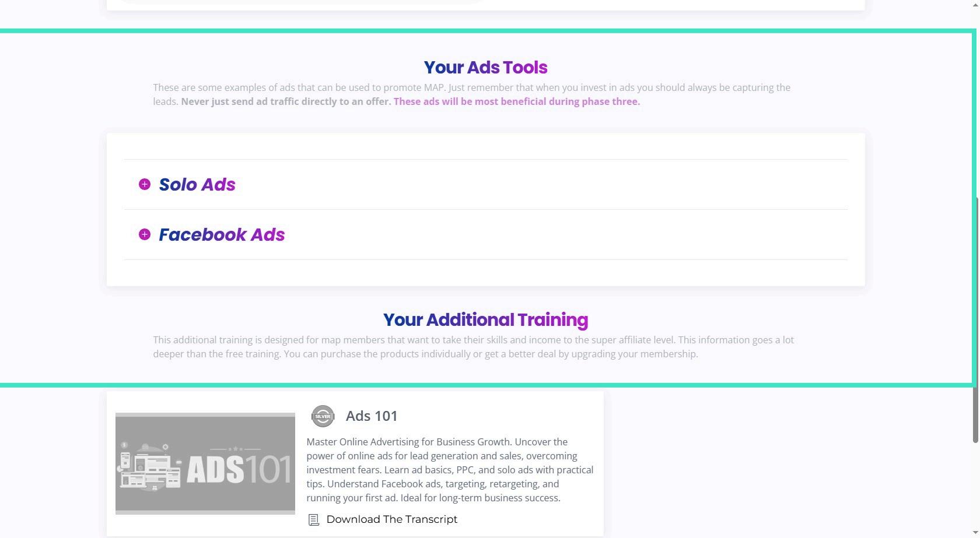Click 'These ads will be most beneficial' text
The image size is (980, 538).
tap(517, 101)
